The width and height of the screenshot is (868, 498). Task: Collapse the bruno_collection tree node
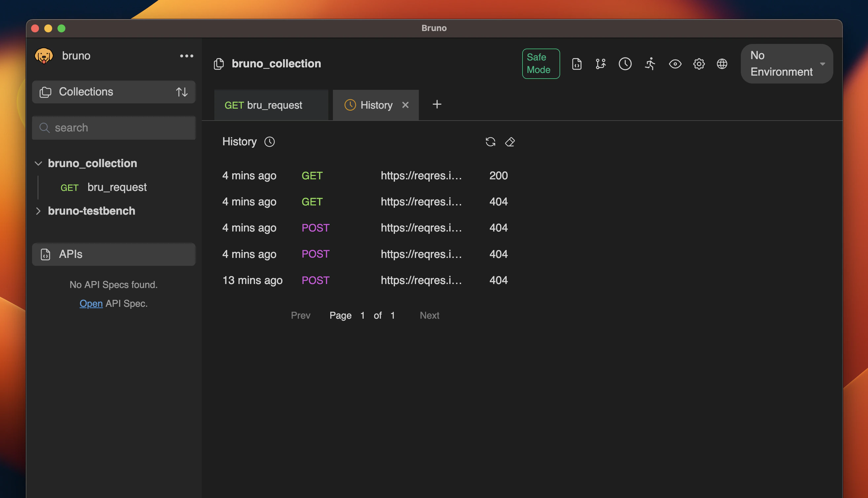(x=38, y=163)
